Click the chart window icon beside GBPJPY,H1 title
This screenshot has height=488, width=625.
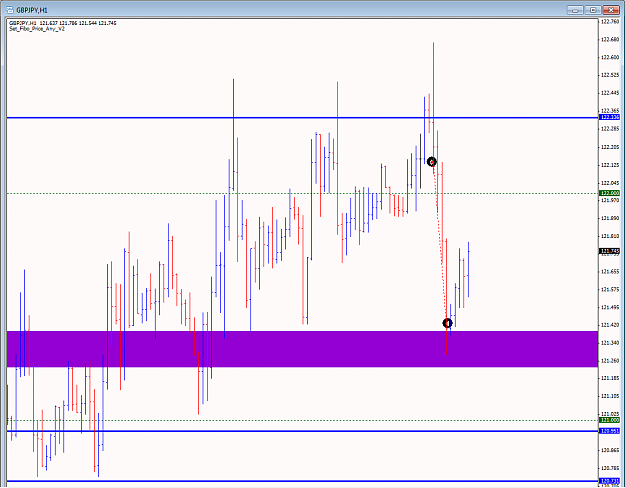[x=10, y=10]
